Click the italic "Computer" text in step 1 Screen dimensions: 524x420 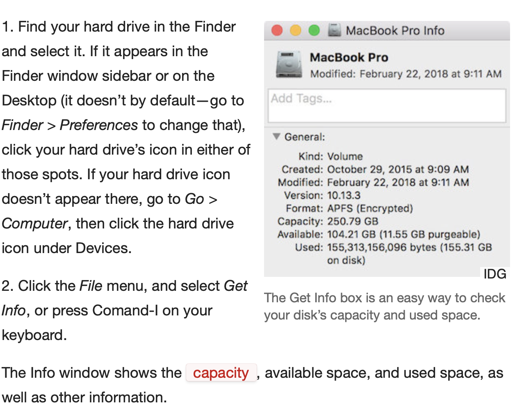tap(34, 224)
